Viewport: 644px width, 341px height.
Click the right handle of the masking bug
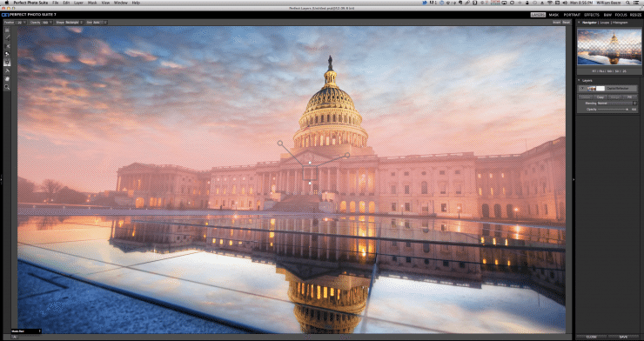pyautogui.click(x=347, y=155)
